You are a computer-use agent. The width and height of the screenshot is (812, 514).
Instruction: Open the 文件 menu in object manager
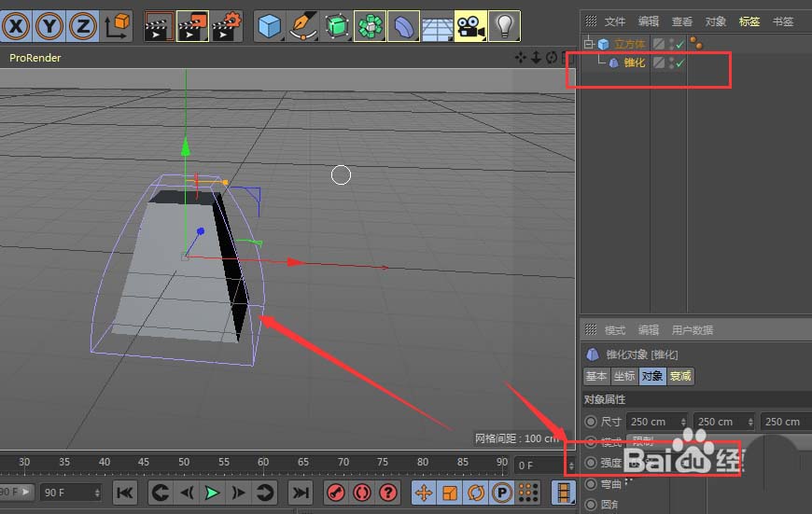615,21
